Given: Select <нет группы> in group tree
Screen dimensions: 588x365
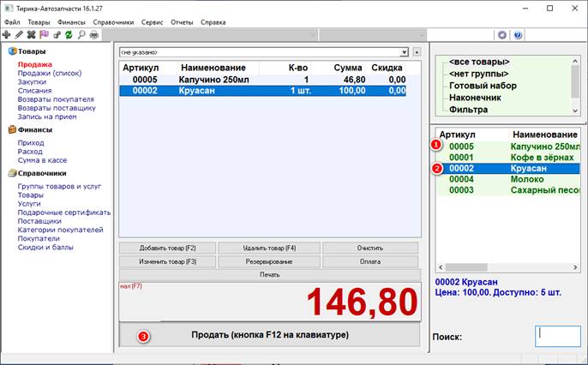Looking at the screenshot, I should [479, 74].
